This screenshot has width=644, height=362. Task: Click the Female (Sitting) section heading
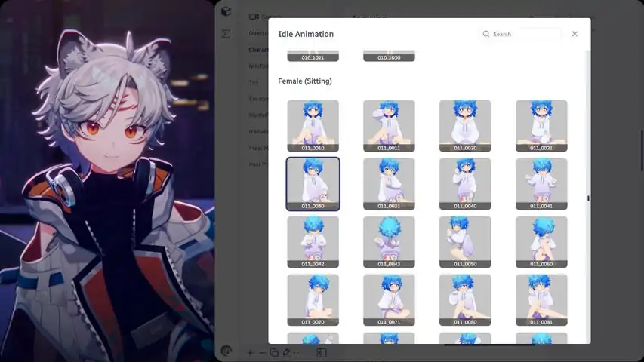pyautogui.click(x=305, y=81)
